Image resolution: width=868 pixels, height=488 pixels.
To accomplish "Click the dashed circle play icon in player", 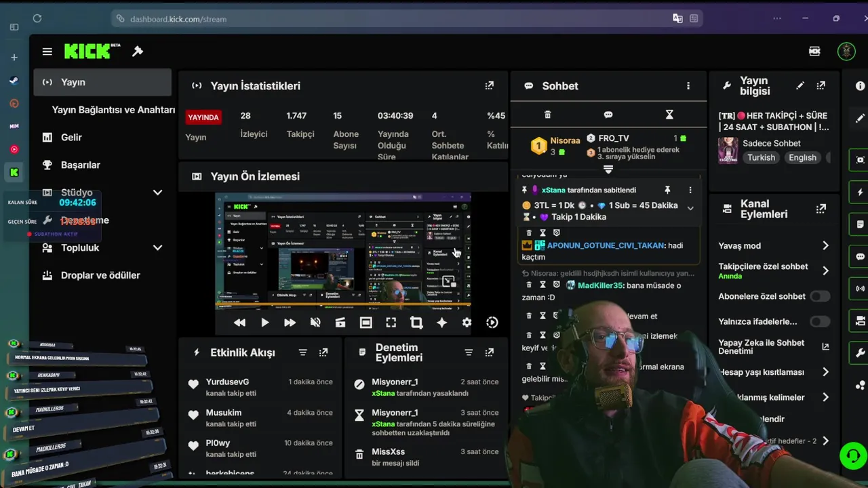I will pos(492,323).
